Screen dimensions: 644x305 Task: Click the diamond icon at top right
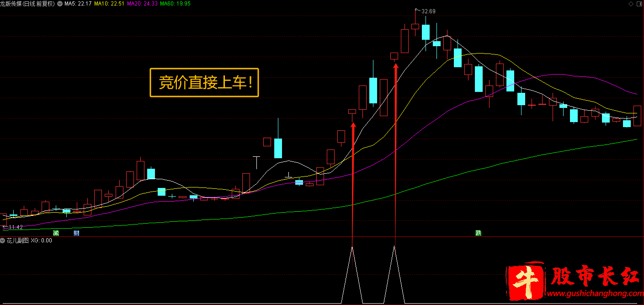click(631, 4)
